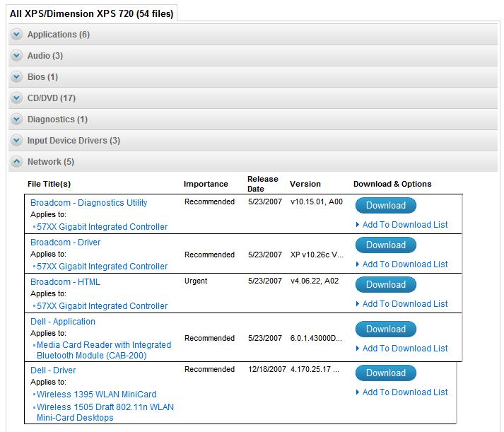Click the File Title(s) column header
504x432 pixels.
click(49, 184)
